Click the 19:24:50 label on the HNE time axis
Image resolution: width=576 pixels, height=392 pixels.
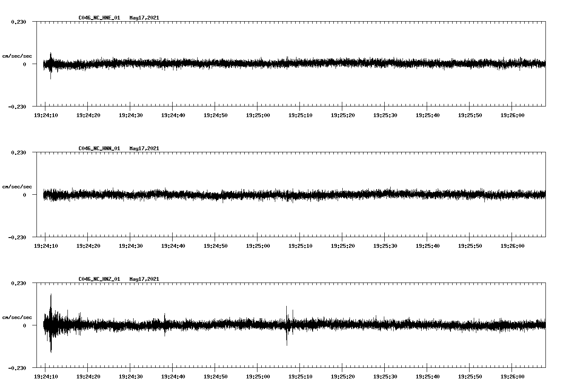click(x=215, y=115)
